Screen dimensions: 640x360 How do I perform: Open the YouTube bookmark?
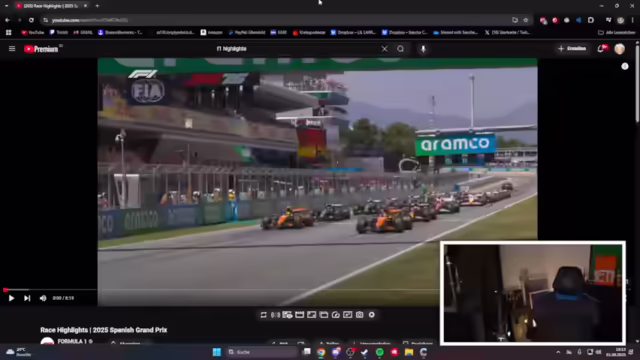[x=33, y=32]
